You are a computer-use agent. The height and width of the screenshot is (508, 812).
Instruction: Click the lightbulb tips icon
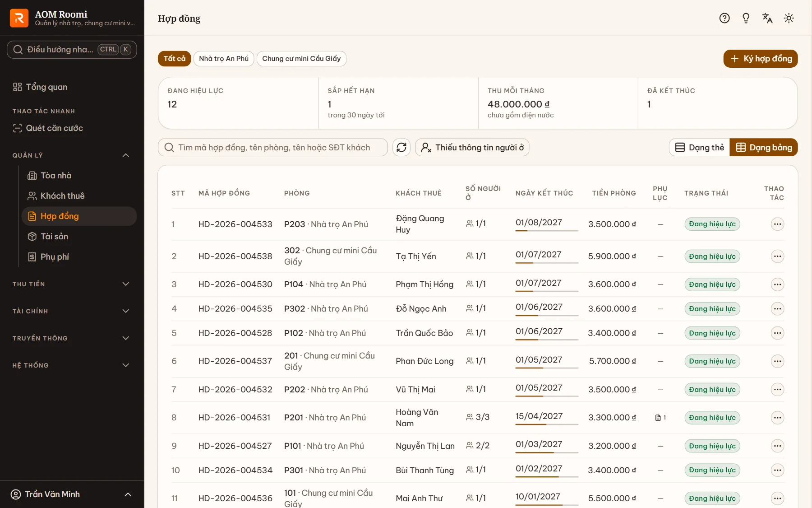tap(746, 18)
